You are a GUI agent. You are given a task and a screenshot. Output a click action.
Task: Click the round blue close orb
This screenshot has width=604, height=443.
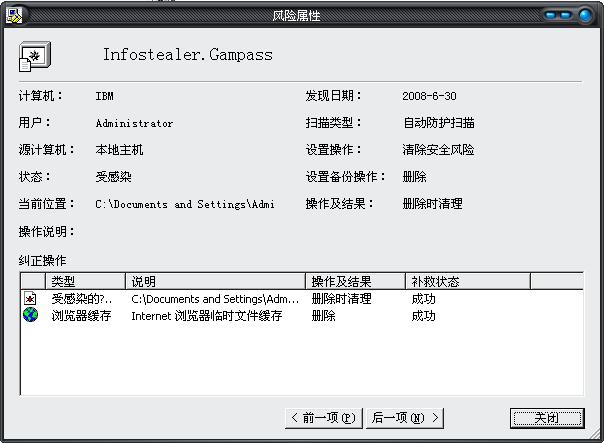(x=585, y=15)
